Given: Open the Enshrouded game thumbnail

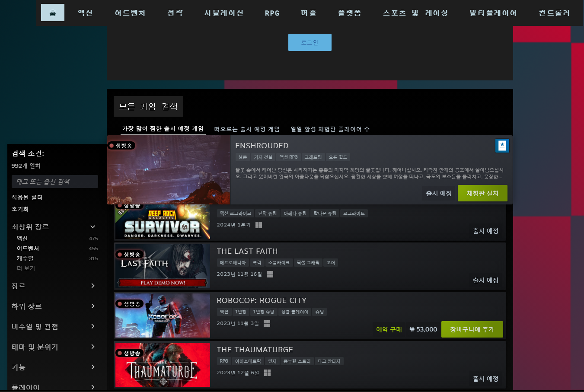Looking at the screenshot, I should [x=169, y=170].
